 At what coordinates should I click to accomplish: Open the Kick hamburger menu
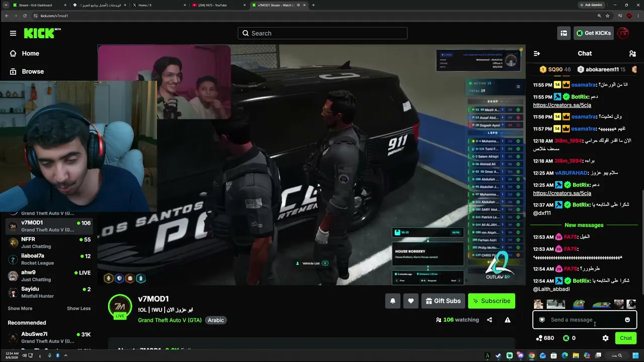(13, 33)
